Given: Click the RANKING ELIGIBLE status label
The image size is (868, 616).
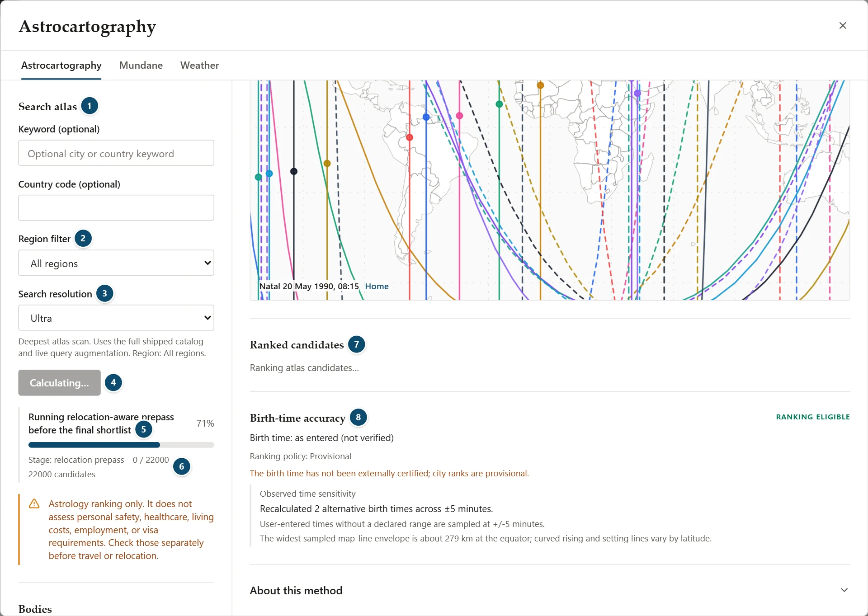Looking at the screenshot, I should pyautogui.click(x=813, y=417).
